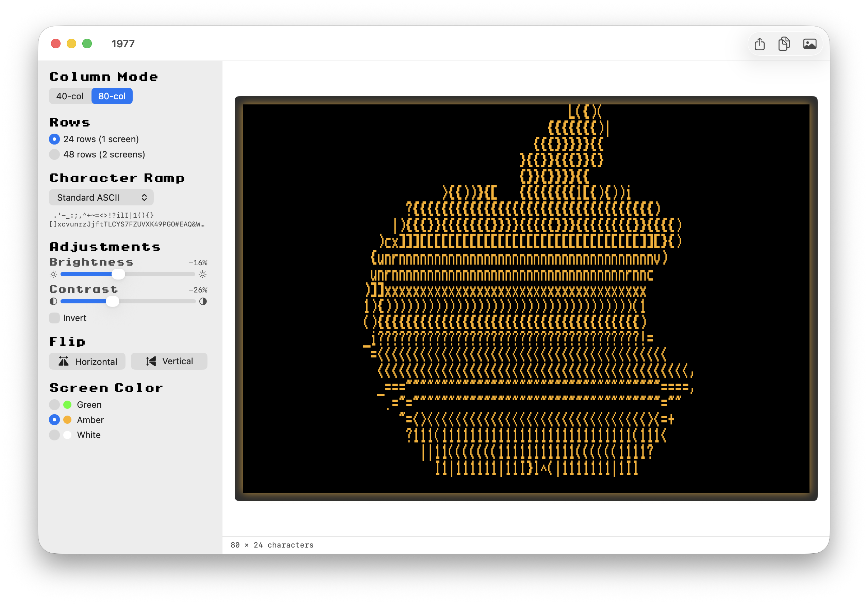Choose 48 rows (2 screens)

(x=97, y=154)
